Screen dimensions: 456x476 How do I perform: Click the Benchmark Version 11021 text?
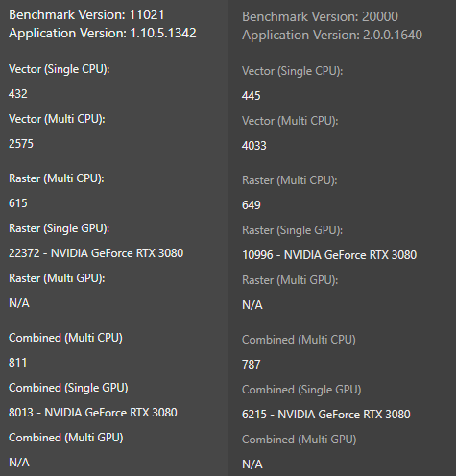pos(86,15)
